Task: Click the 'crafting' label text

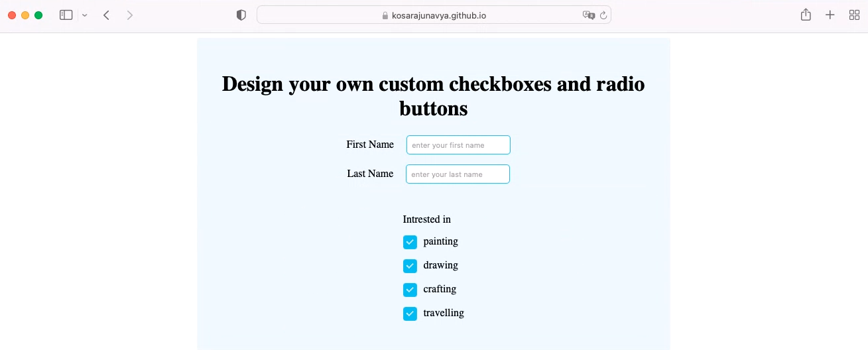Action: [440, 289]
